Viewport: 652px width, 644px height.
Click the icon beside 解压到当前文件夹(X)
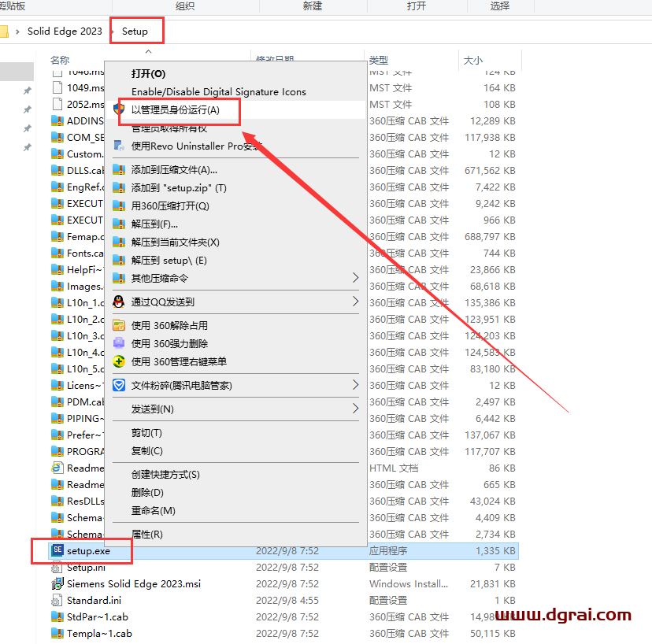pyautogui.click(x=119, y=242)
